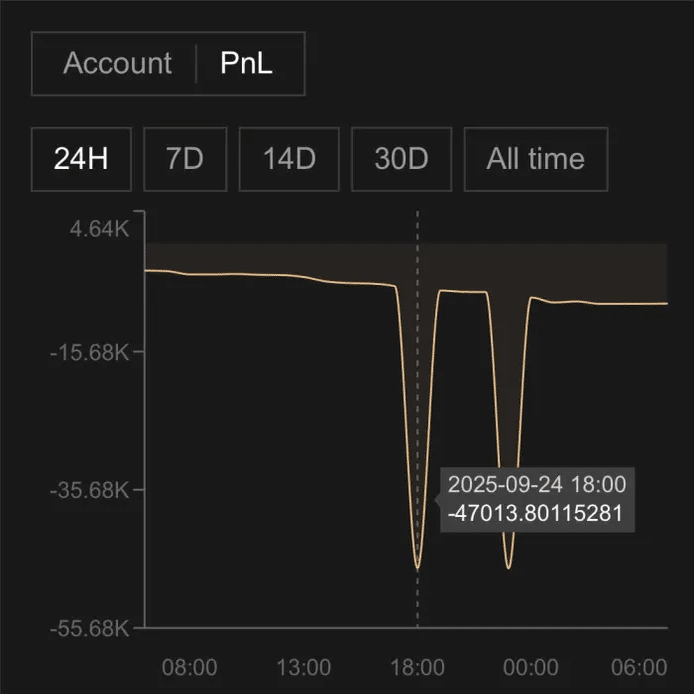Click the 08:00 x-axis label
This screenshot has width=694, height=694.
coord(189,667)
